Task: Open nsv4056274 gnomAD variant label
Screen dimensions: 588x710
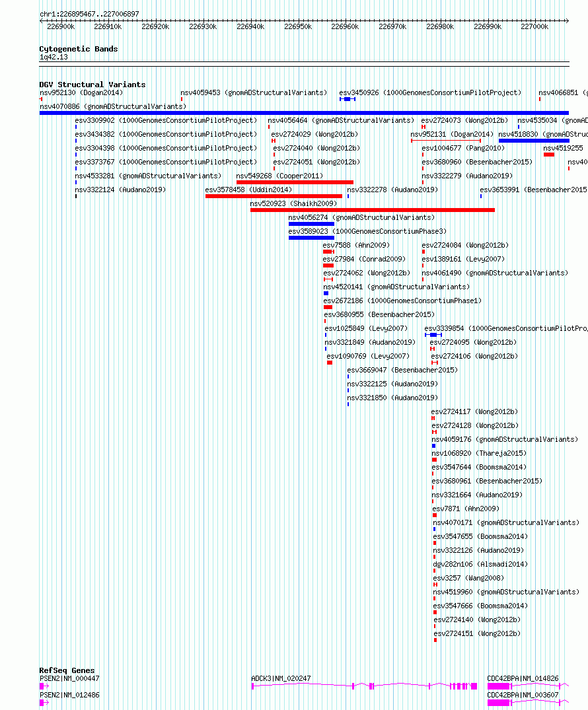Action: pyautogui.click(x=361, y=217)
